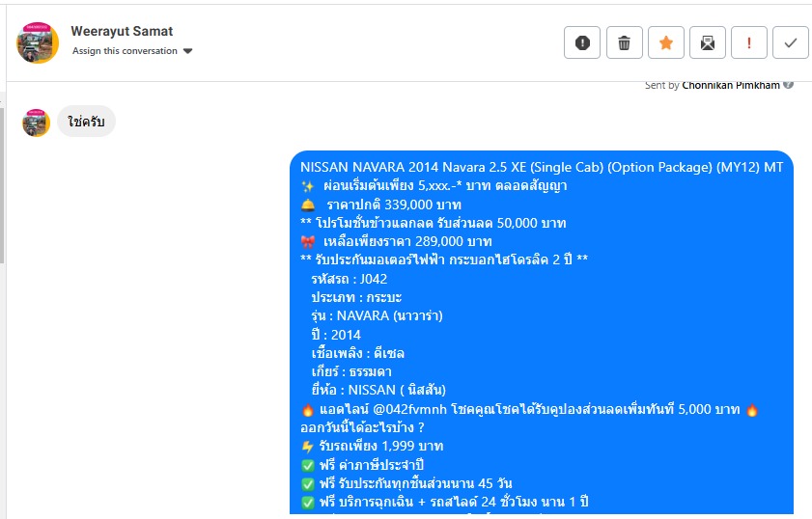
Task: Click the รหัสรถ : J042 line
Action: tap(350, 279)
